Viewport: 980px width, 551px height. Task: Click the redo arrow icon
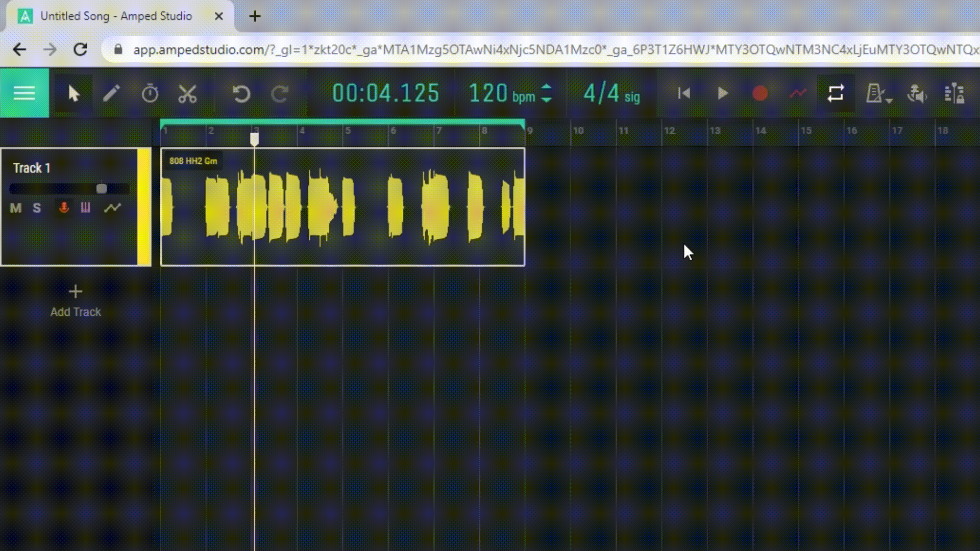(280, 94)
